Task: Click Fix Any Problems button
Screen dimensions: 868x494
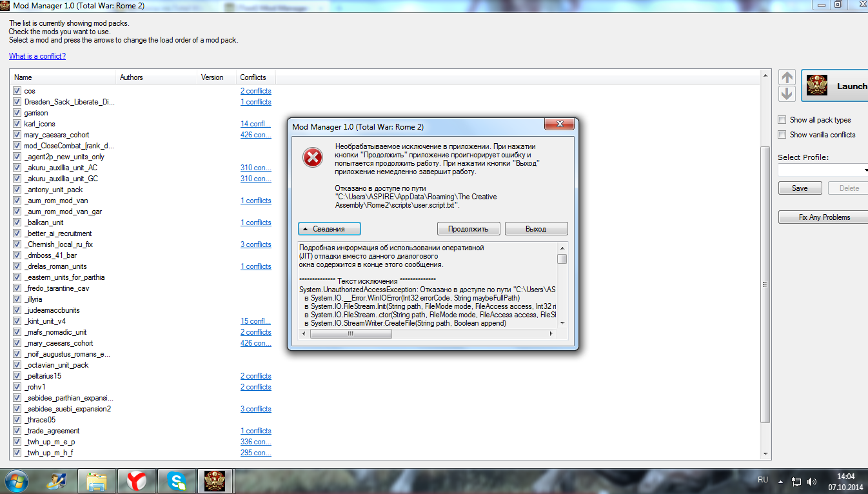Action: point(824,217)
